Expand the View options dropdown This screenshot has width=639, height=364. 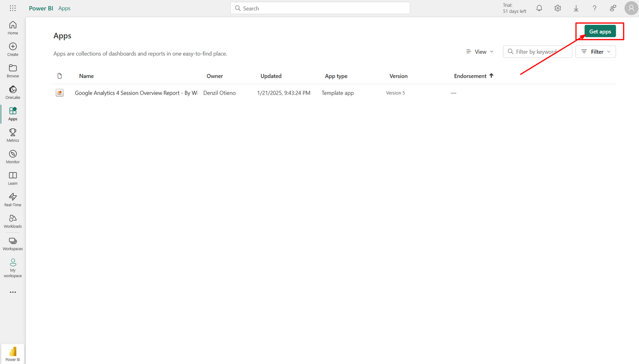(x=480, y=52)
